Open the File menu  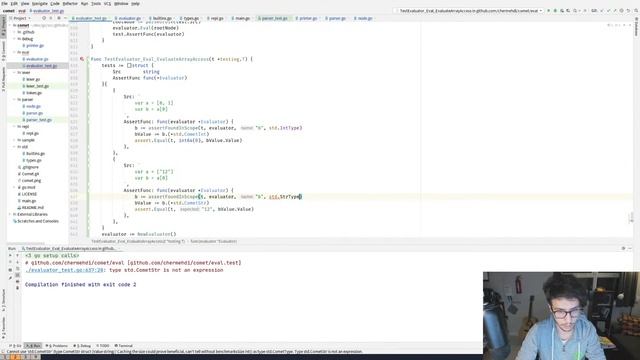tap(4, 4)
